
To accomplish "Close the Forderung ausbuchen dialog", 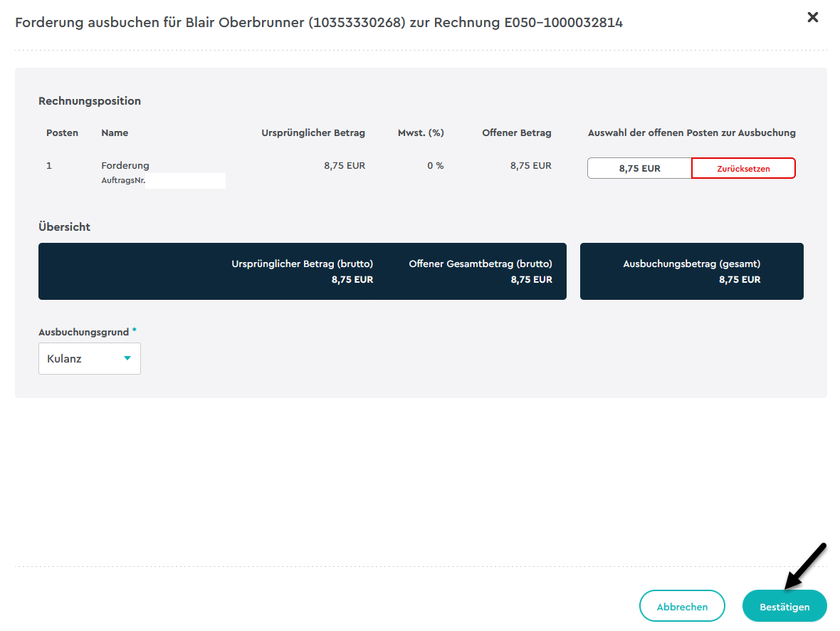I will click(813, 17).
